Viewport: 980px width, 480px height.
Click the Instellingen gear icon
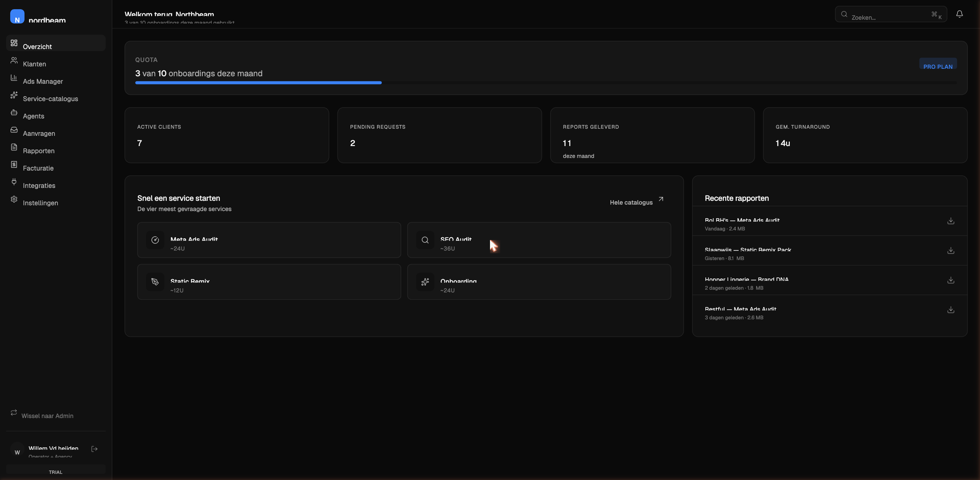pos(14,199)
